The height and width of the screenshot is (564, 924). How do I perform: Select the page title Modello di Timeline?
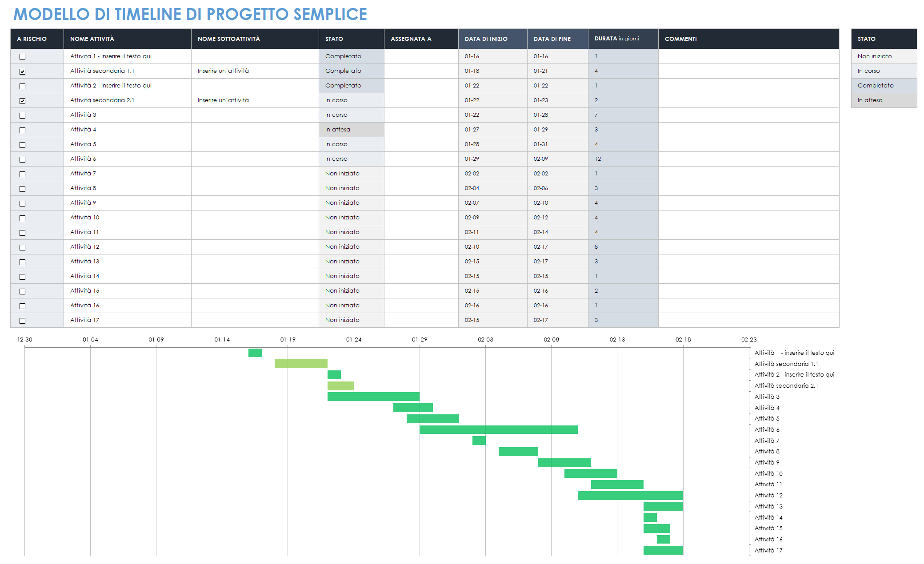(x=190, y=14)
